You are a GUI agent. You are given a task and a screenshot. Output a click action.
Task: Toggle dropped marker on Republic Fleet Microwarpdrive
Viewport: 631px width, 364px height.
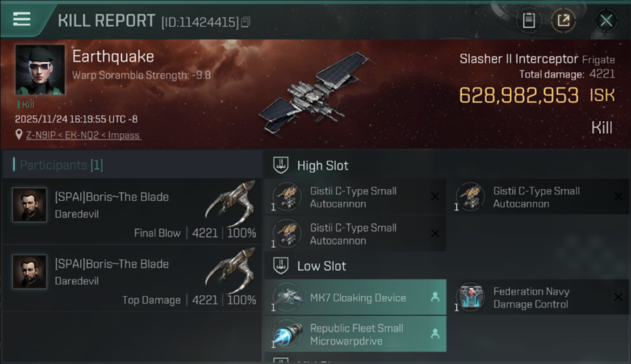(435, 334)
